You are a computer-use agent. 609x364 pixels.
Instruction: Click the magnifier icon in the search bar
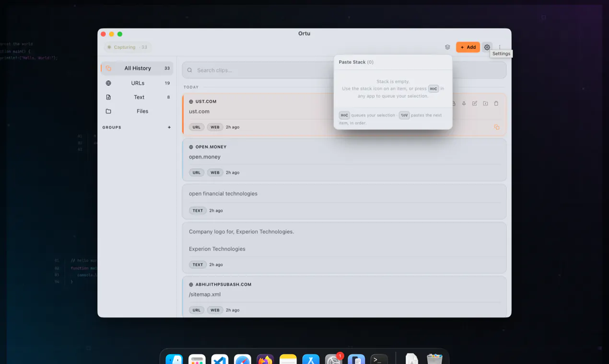(190, 70)
